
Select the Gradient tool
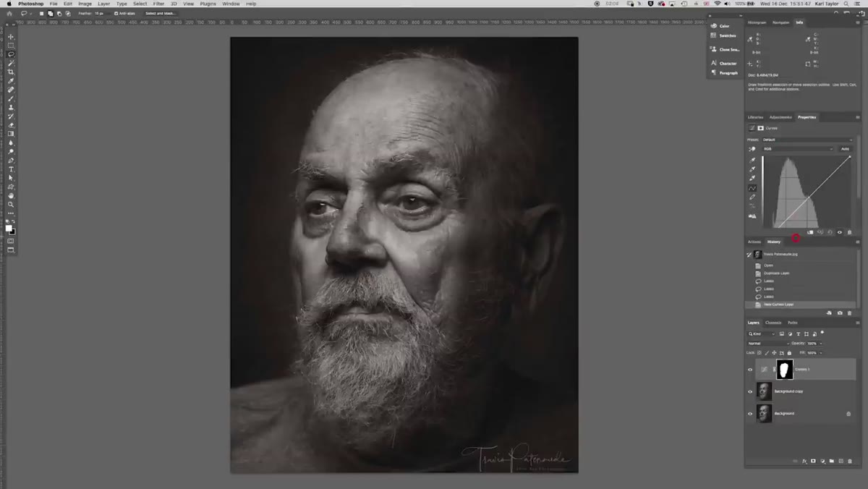(11, 134)
